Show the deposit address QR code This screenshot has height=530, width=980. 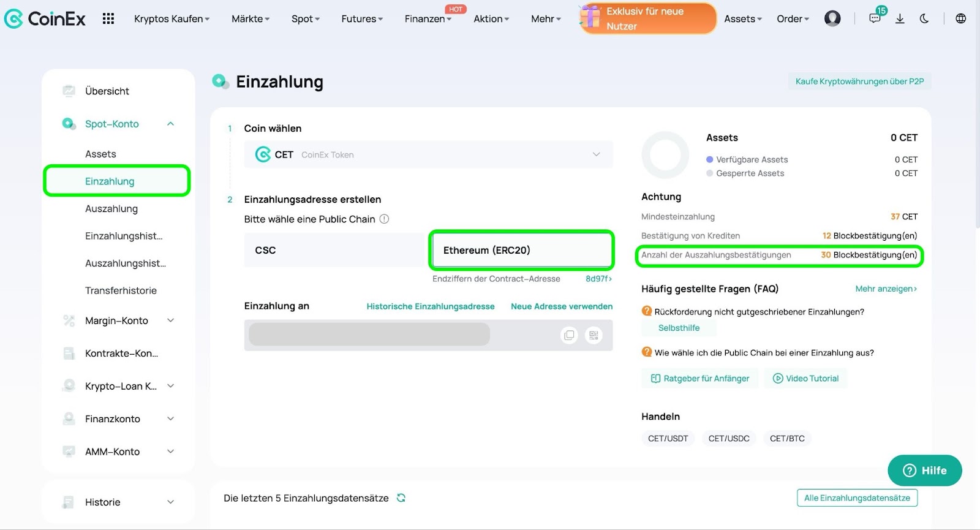pyautogui.click(x=594, y=335)
